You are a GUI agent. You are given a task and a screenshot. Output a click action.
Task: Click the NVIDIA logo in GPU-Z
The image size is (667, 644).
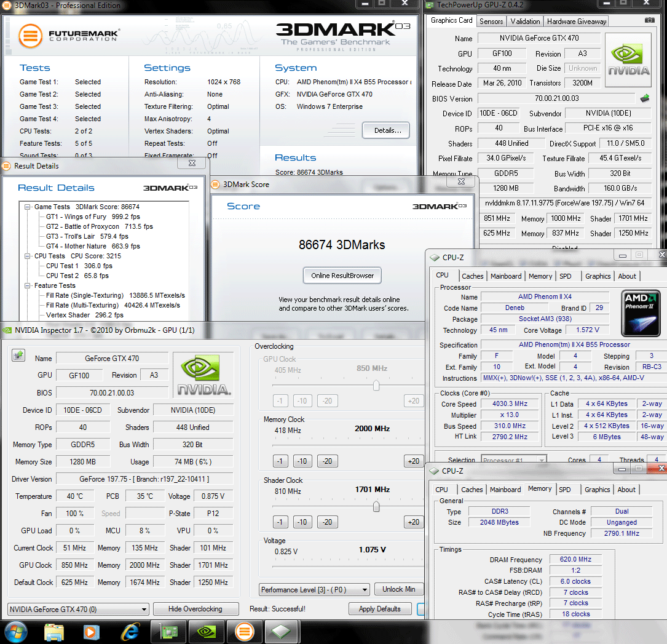tap(628, 60)
